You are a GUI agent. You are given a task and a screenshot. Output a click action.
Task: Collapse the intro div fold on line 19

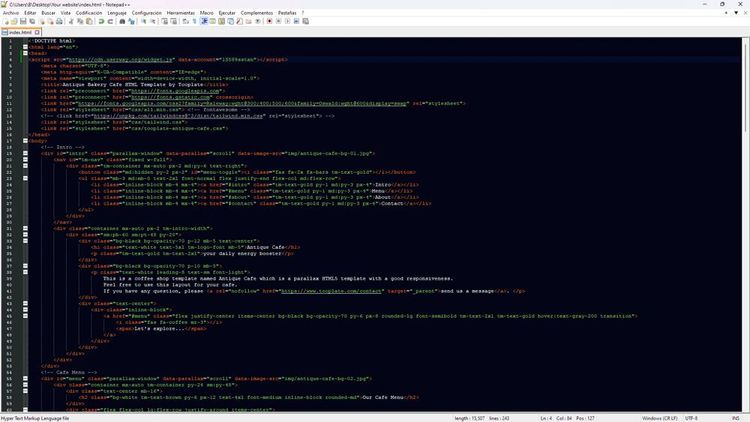25,153
